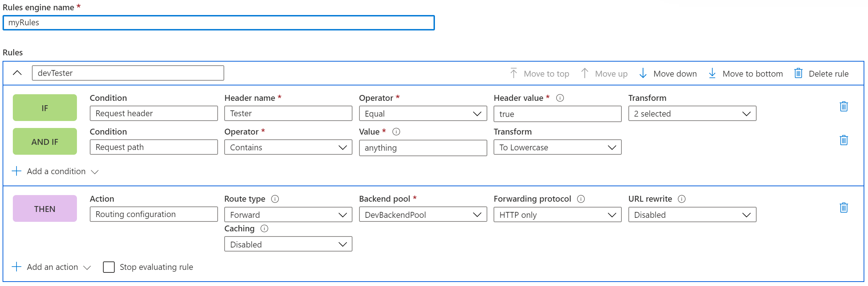868x286 pixels.
Task: Click Move to bottom for the rule
Action: pyautogui.click(x=746, y=74)
